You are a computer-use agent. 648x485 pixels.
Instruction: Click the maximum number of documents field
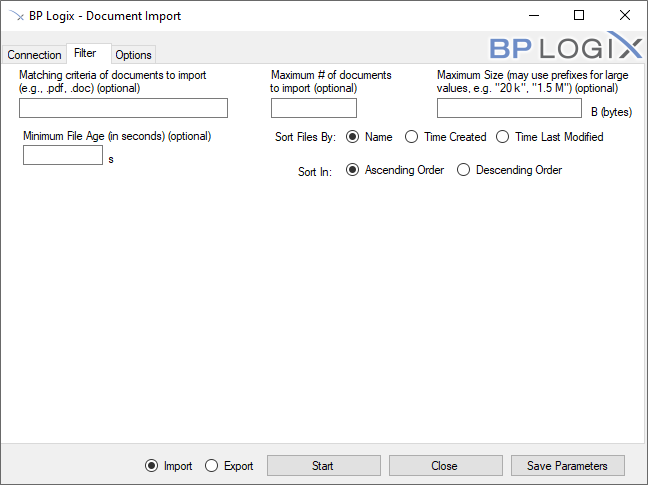313,108
